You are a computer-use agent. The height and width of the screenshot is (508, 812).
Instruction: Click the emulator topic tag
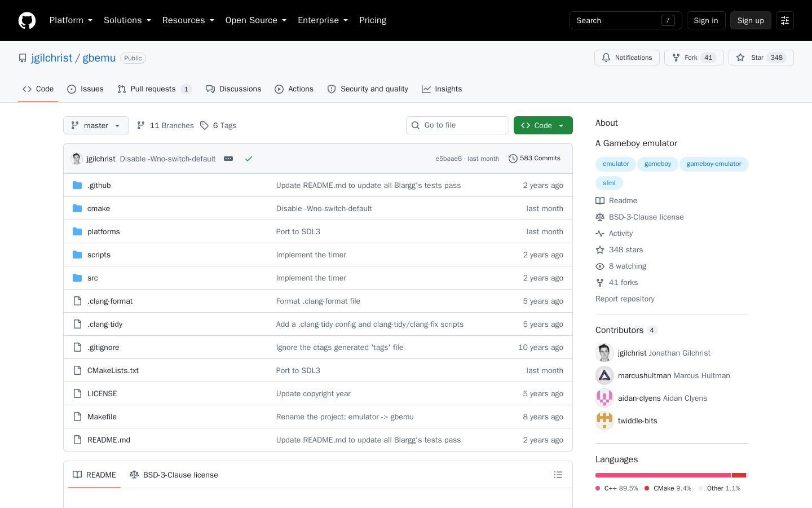point(616,164)
